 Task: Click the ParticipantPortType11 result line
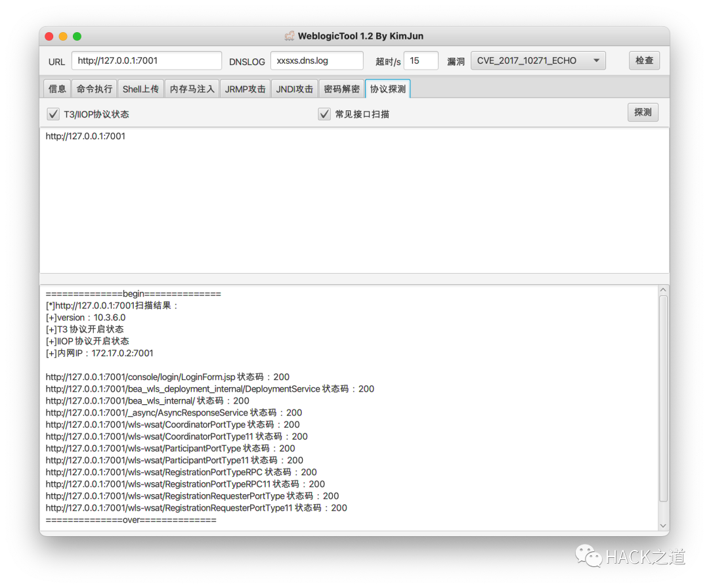[x=174, y=460]
